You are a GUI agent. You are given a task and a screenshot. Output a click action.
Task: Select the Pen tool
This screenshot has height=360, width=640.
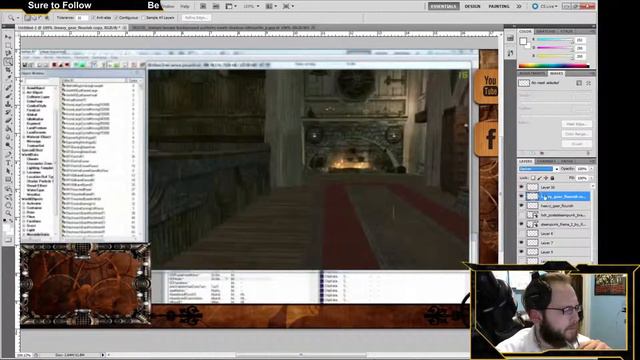8,154
